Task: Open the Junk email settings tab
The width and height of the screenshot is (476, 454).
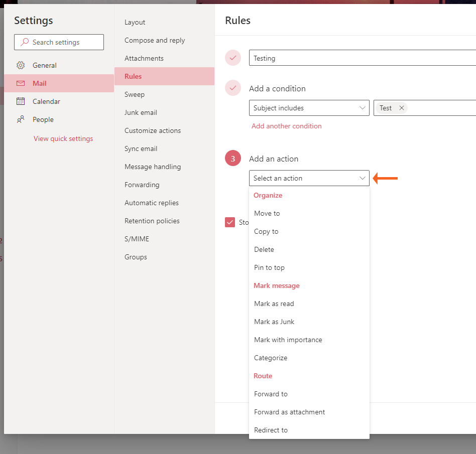Action: (141, 112)
